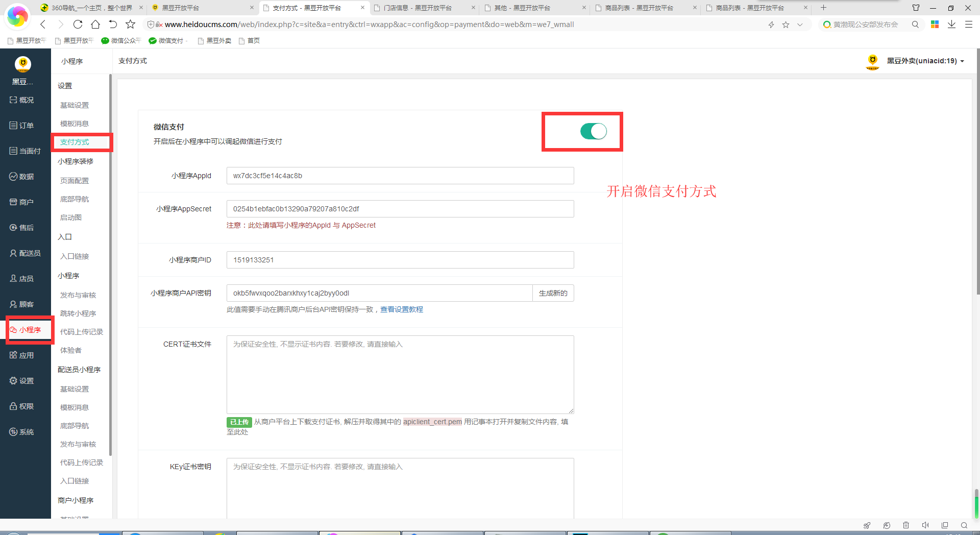The height and width of the screenshot is (535, 980).
Task: Open 店员 staff in sidebar
Action: tap(21, 279)
